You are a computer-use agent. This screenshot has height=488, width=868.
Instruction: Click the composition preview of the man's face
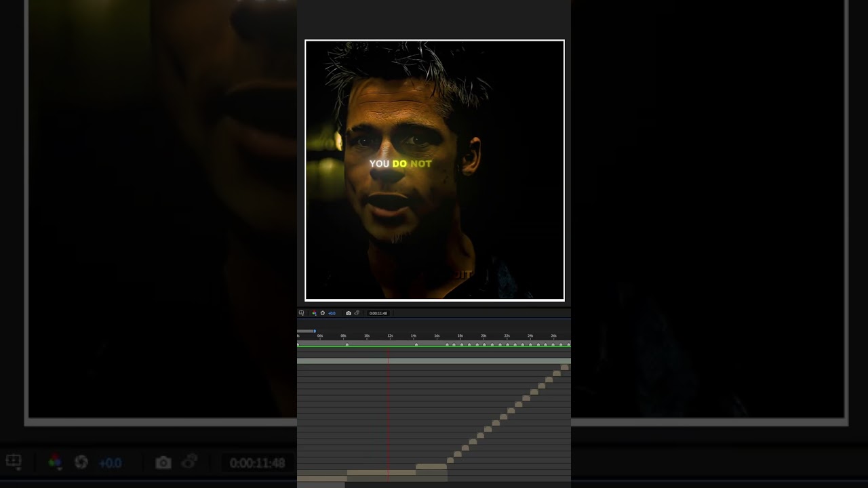435,170
